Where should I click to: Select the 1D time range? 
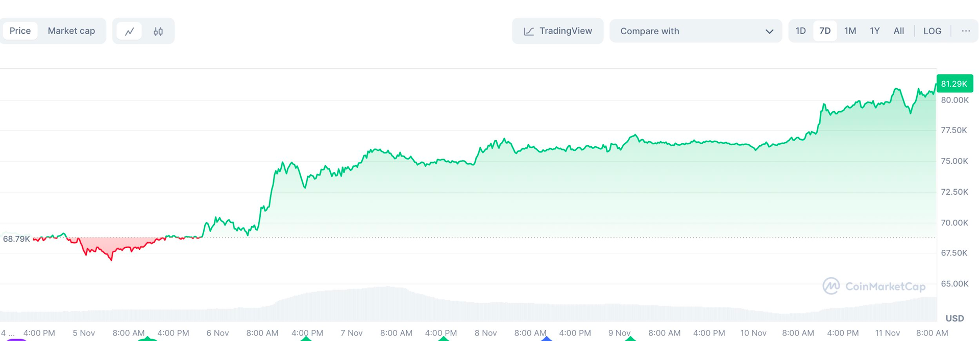pos(800,31)
